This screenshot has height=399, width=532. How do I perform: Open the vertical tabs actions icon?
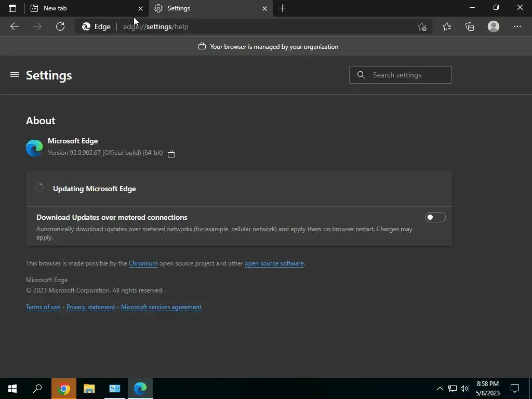tap(12, 8)
